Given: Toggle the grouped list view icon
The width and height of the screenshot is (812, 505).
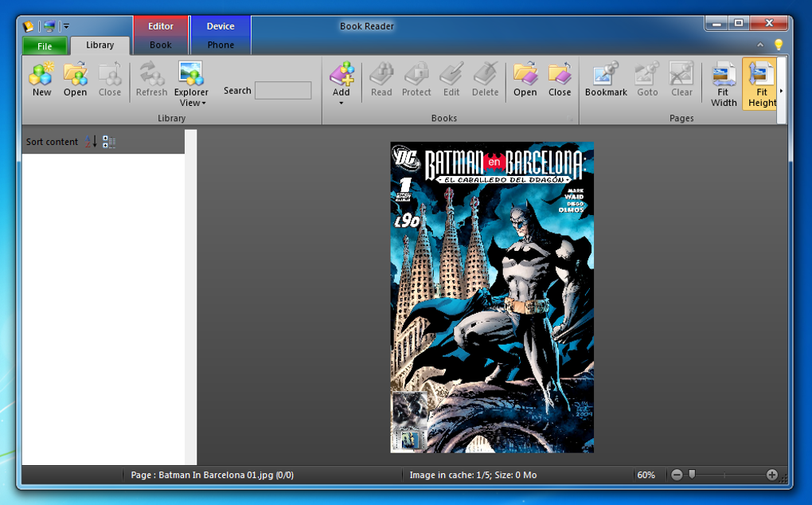Looking at the screenshot, I should pos(109,142).
